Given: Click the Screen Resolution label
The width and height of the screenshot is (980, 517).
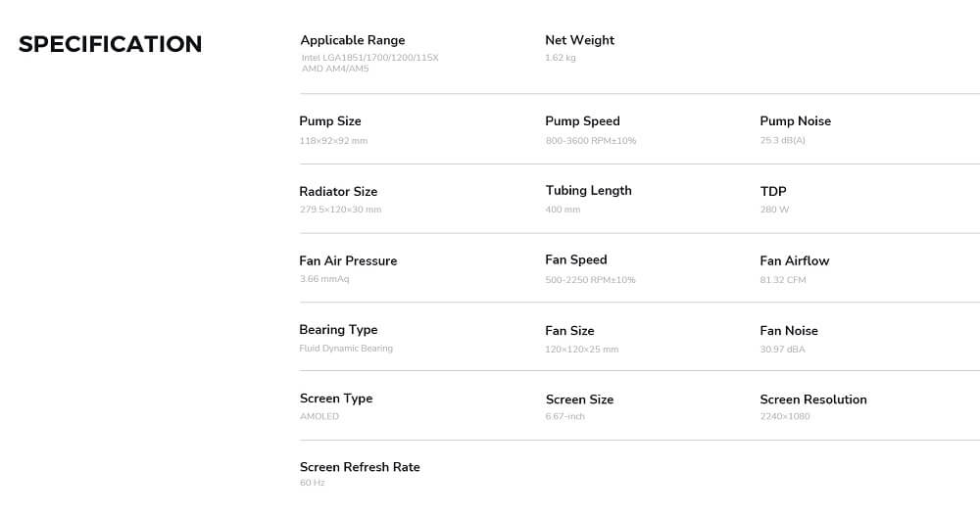Looking at the screenshot, I should (812, 399).
